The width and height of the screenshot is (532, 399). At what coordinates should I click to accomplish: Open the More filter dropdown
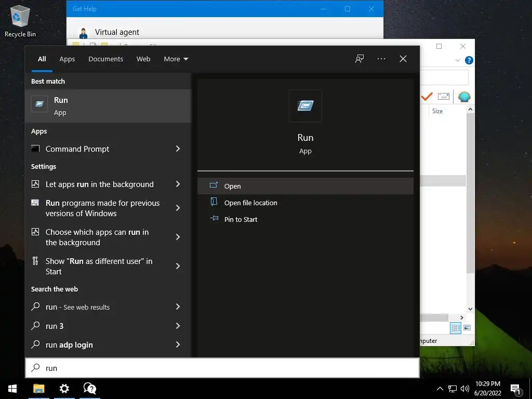[x=176, y=59]
